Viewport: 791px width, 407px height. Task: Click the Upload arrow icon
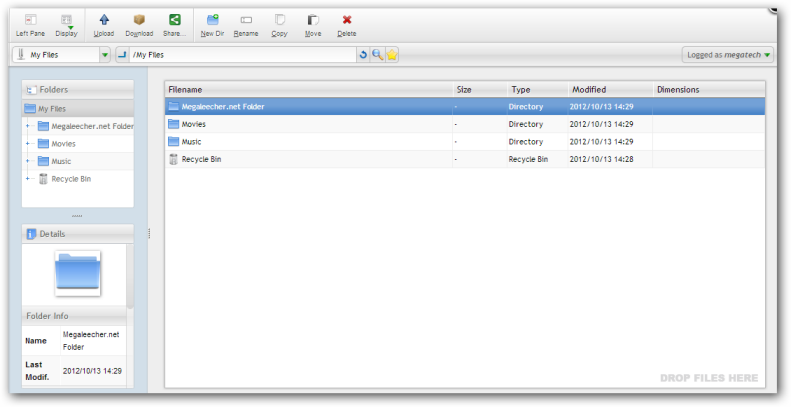(x=104, y=20)
